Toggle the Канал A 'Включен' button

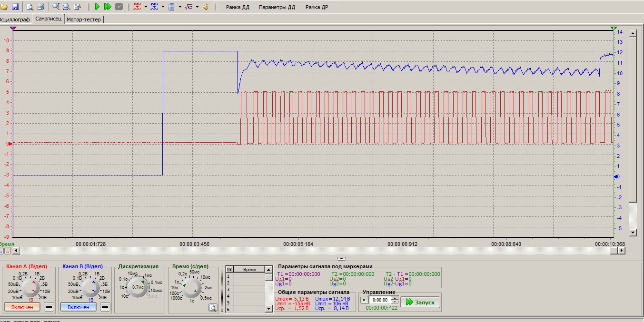pos(22,307)
